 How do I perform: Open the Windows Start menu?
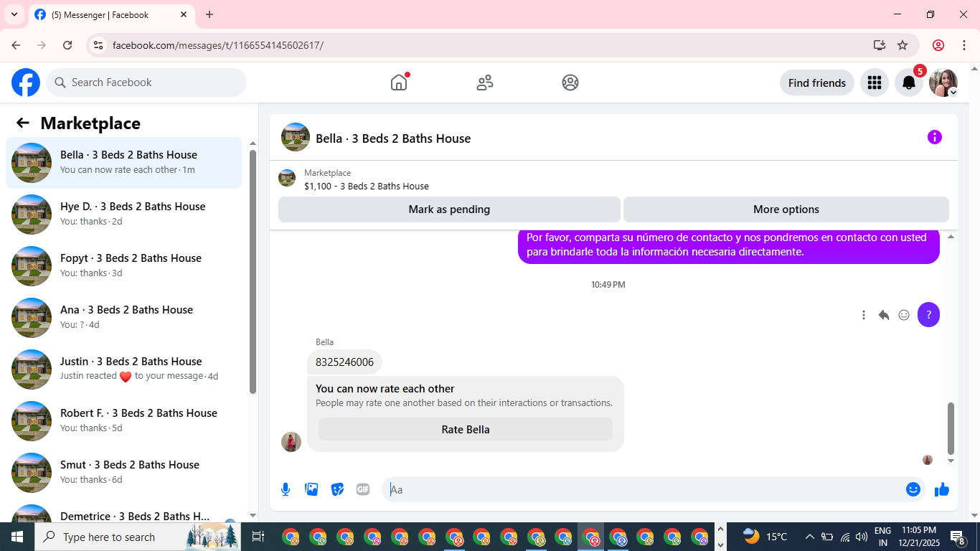17,537
